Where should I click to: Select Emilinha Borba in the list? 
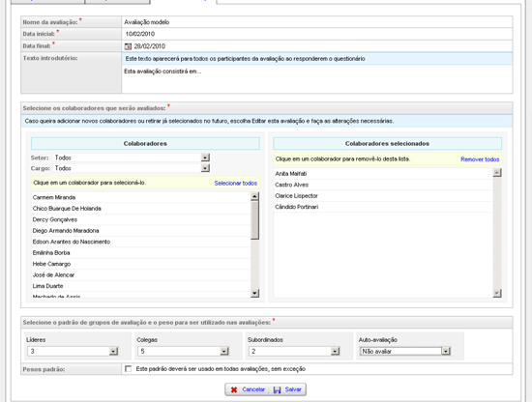point(141,253)
